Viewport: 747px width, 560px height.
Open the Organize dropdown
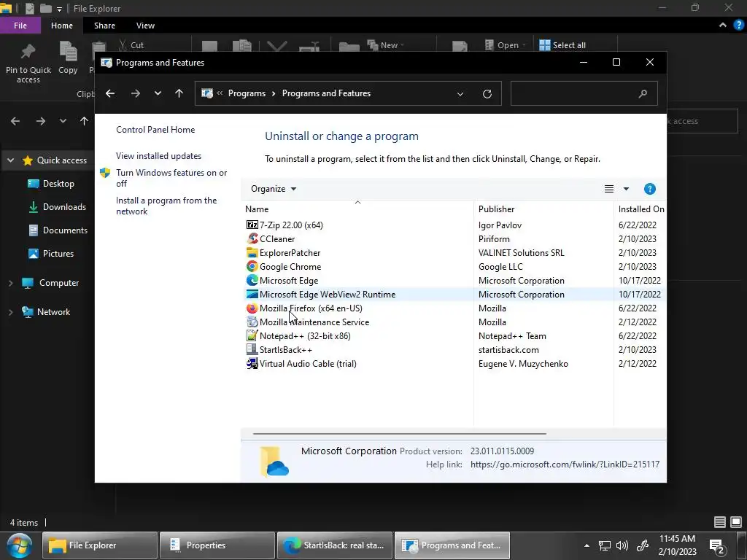274,189
